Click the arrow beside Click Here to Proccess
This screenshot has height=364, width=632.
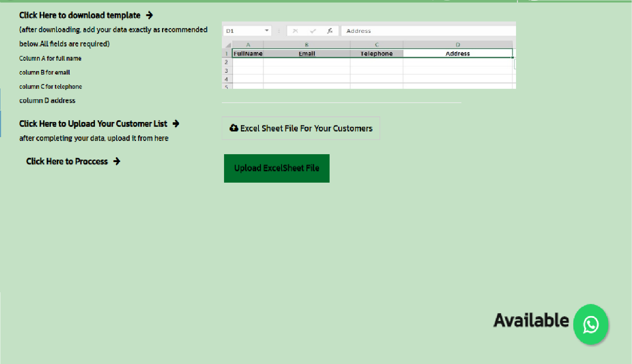click(117, 161)
